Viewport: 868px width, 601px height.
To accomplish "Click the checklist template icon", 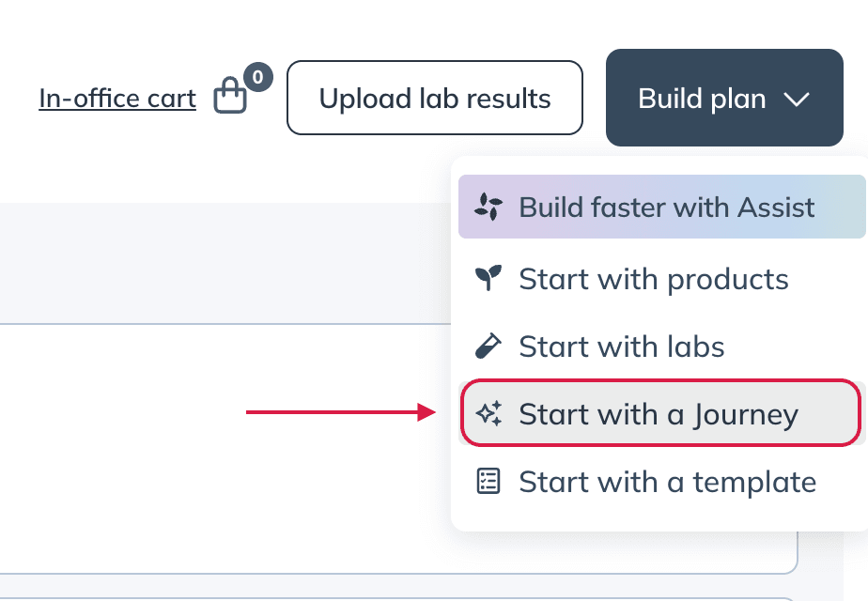I will [488, 481].
